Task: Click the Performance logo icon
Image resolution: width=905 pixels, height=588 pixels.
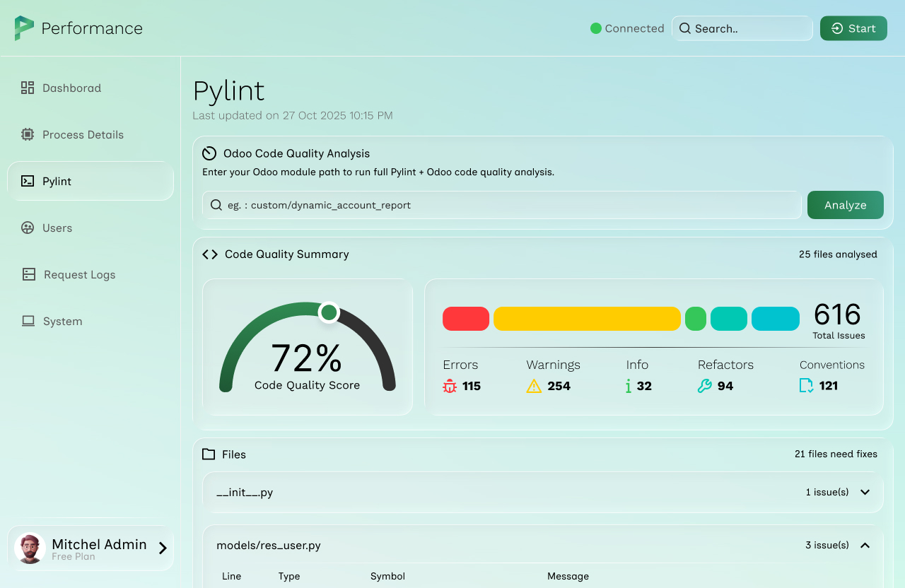Action: click(x=24, y=28)
